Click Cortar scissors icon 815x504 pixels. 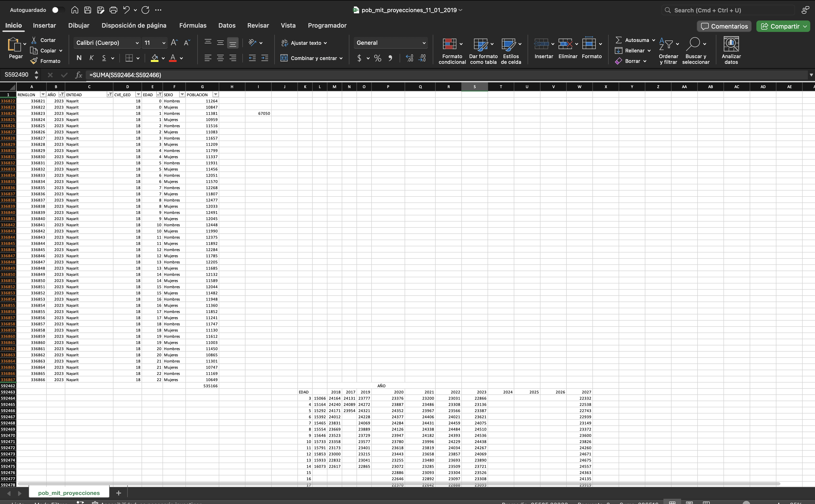point(34,40)
